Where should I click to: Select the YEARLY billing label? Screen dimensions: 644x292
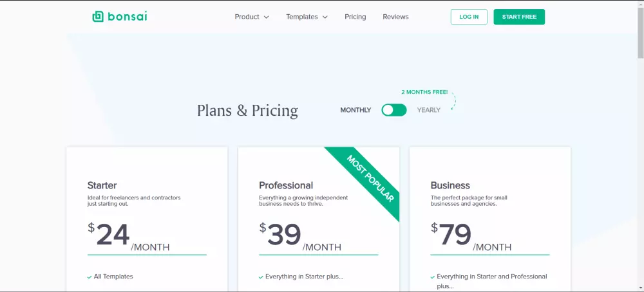pyautogui.click(x=429, y=110)
